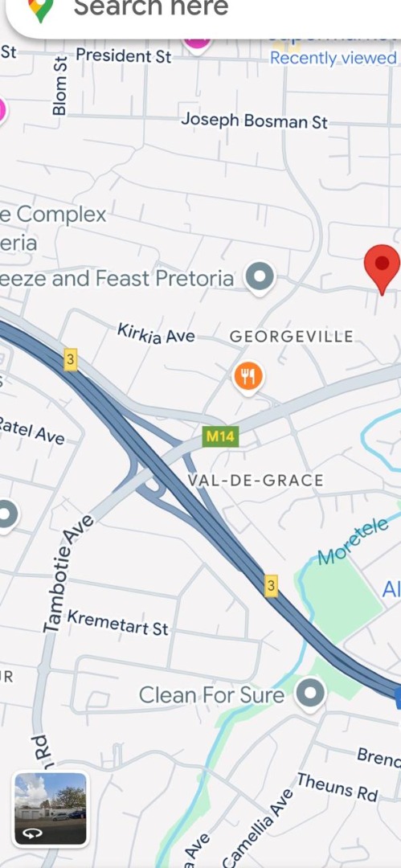401x868 pixels.
Task: Select the Clean For Sure pin
Action: (309, 694)
